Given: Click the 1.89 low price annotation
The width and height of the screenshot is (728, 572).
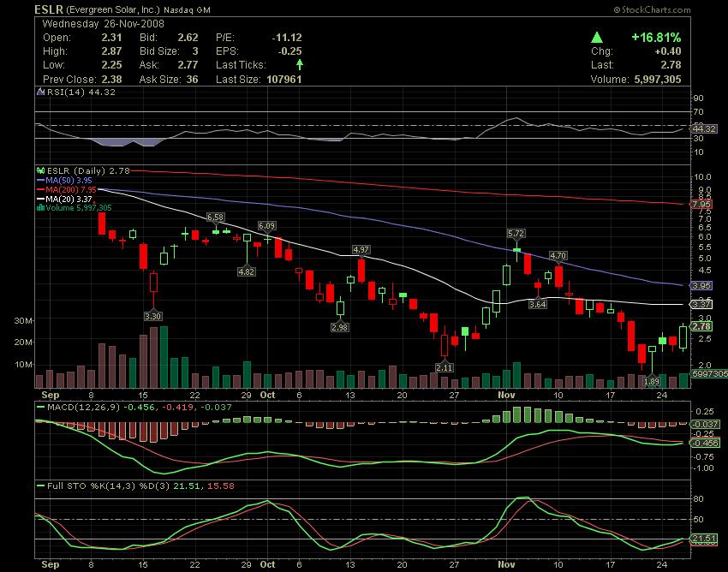Looking at the screenshot, I should point(652,381).
